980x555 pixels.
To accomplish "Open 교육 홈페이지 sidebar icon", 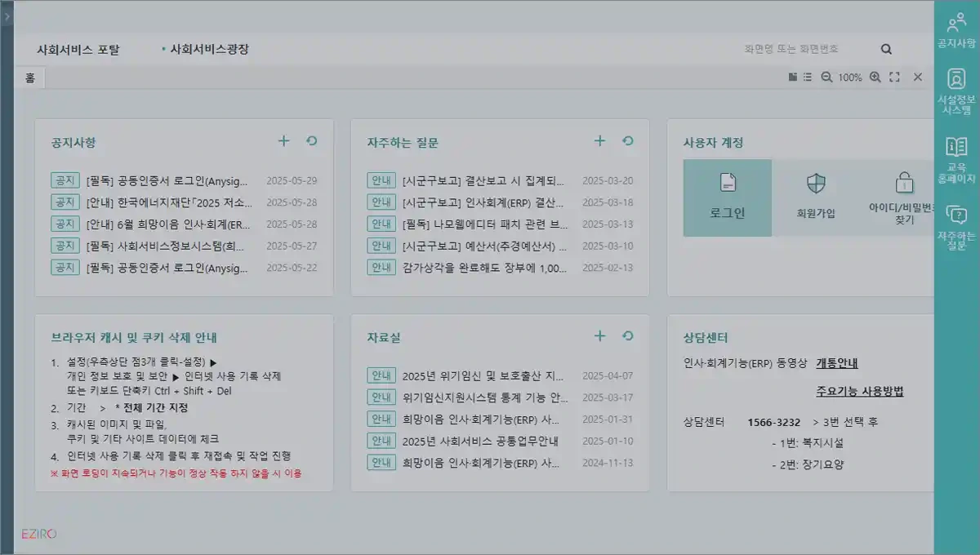I will (956, 160).
